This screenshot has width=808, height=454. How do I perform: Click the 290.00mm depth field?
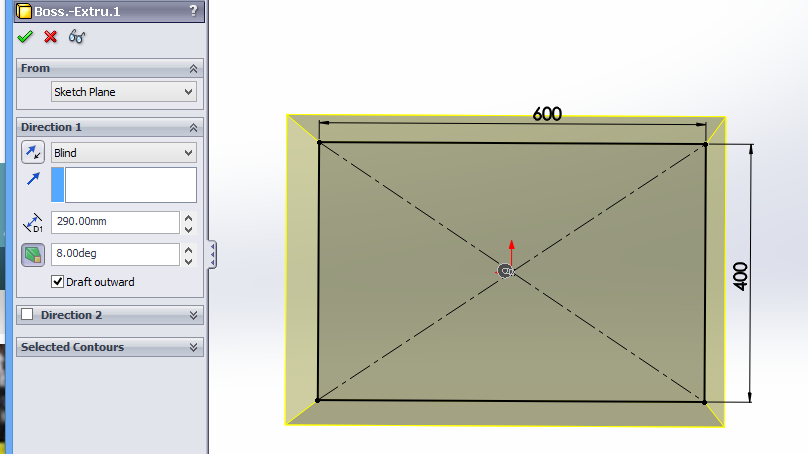click(x=114, y=223)
